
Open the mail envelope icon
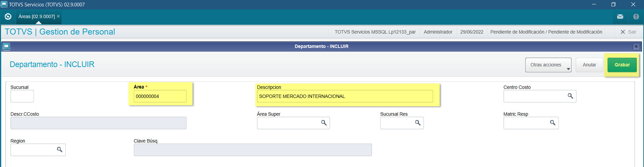point(620,16)
